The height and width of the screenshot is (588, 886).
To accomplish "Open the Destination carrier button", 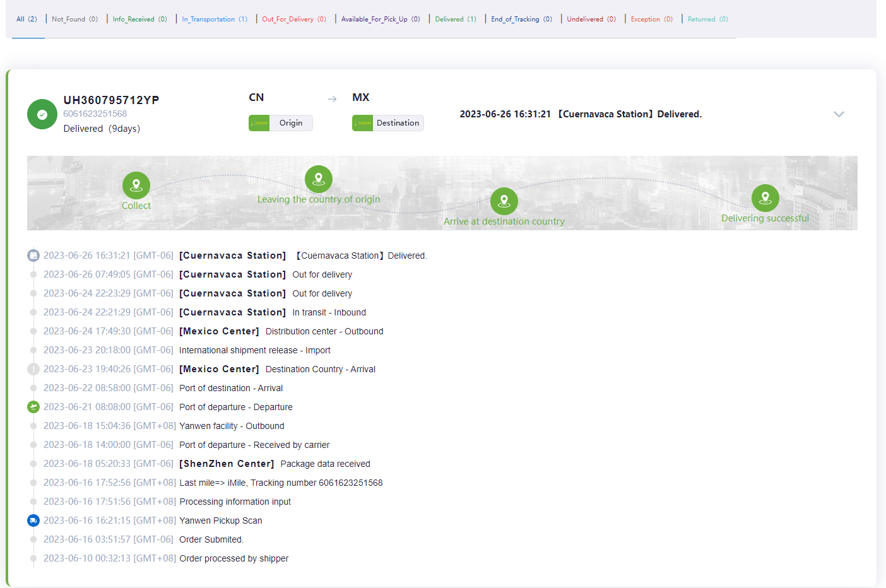I will tap(387, 123).
